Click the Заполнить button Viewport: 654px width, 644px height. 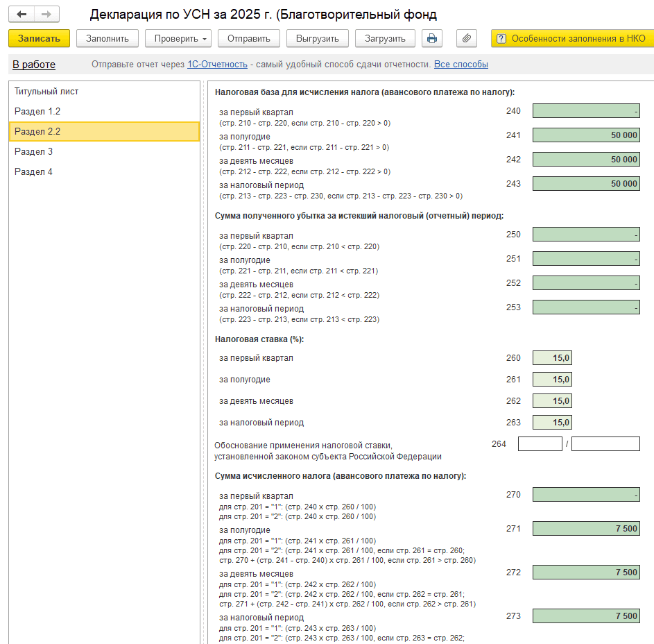pos(107,38)
